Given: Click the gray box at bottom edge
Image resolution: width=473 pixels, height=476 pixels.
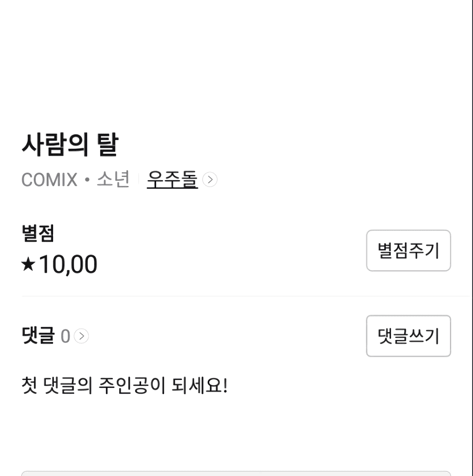Looking at the screenshot, I should [x=236, y=473].
